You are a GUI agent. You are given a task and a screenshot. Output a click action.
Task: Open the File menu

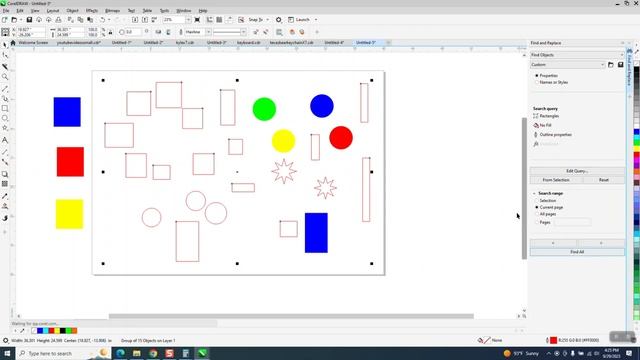tap(6, 11)
